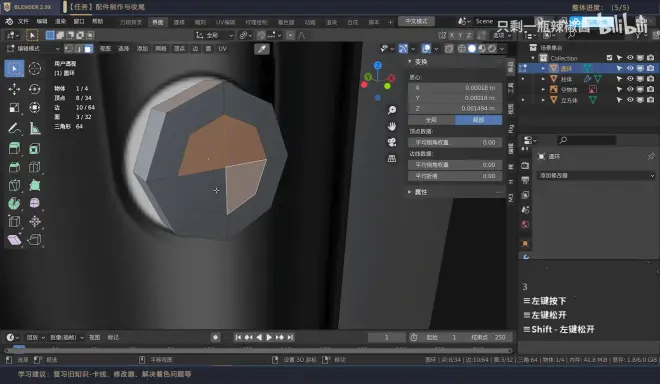
Task: Toggle X-ray display in viewport header
Action: 449,49
